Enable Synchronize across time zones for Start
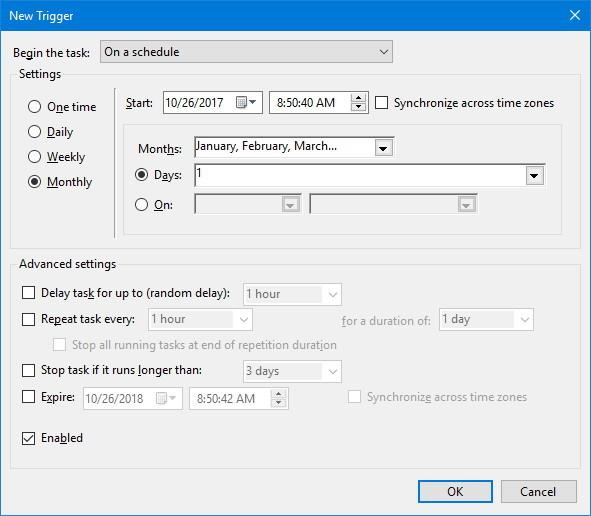Viewport: 591px width, 516px height. click(381, 103)
